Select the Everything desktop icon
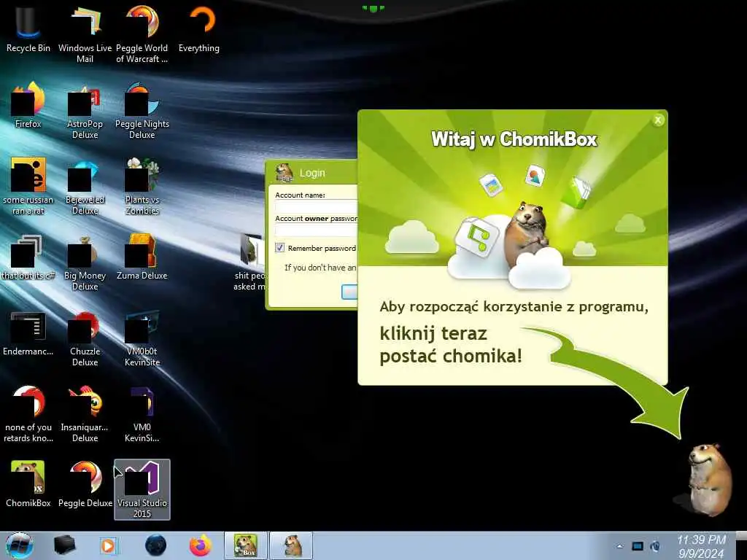747x560 pixels. 199,28
